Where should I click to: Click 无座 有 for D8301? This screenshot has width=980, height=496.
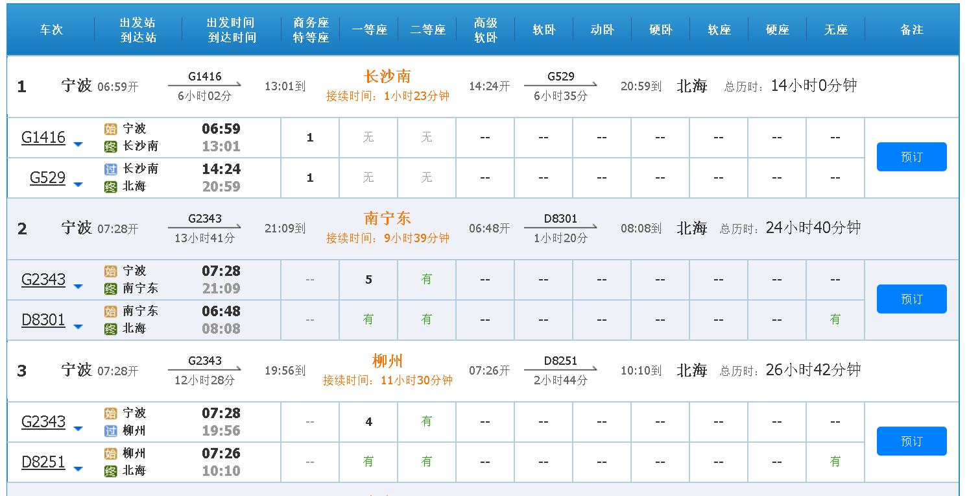coord(835,319)
